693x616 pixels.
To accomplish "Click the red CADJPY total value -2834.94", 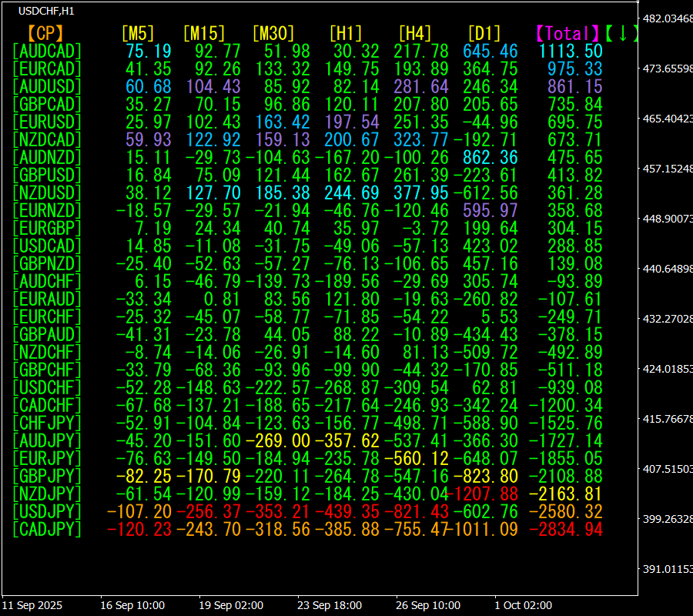I will tap(570, 529).
